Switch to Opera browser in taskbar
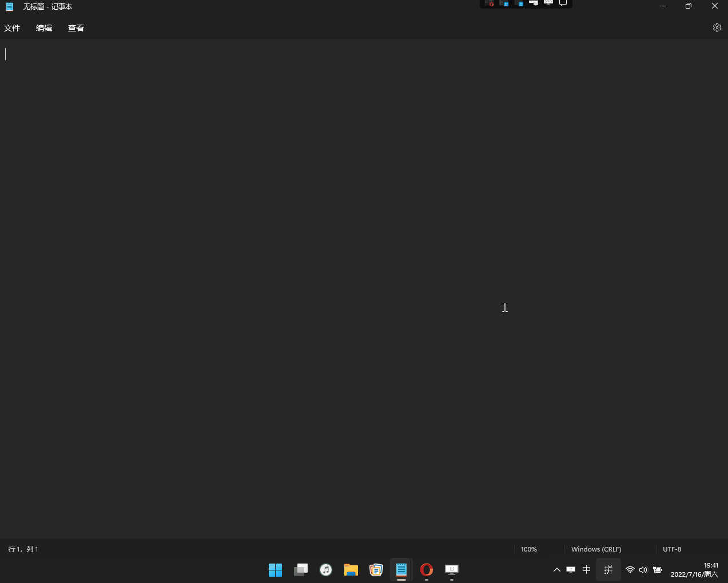728x583 pixels. (x=427, y=570)
